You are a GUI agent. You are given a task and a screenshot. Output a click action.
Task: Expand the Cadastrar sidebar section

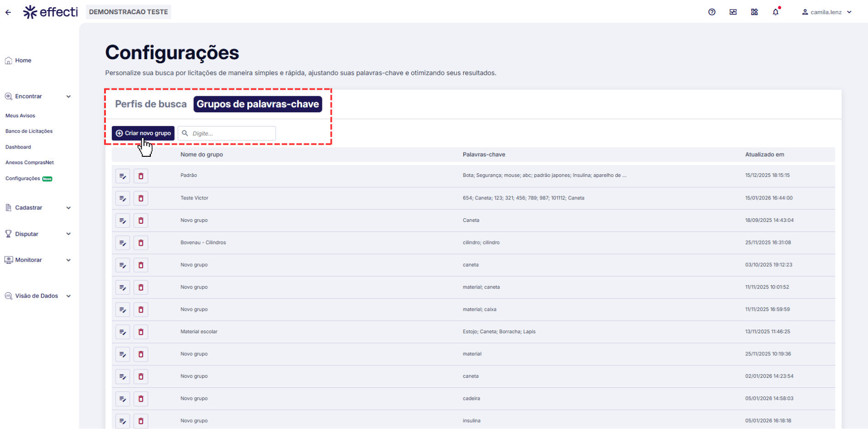[68, 208]
